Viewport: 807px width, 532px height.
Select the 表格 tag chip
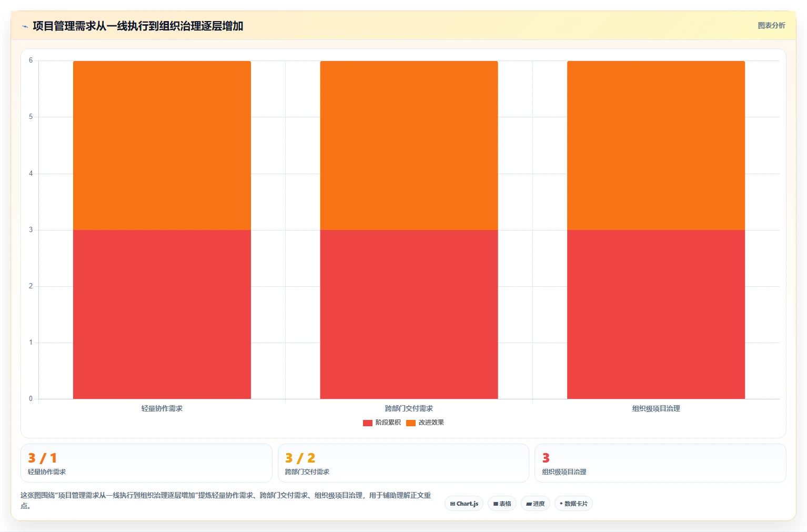coord(502,504)
